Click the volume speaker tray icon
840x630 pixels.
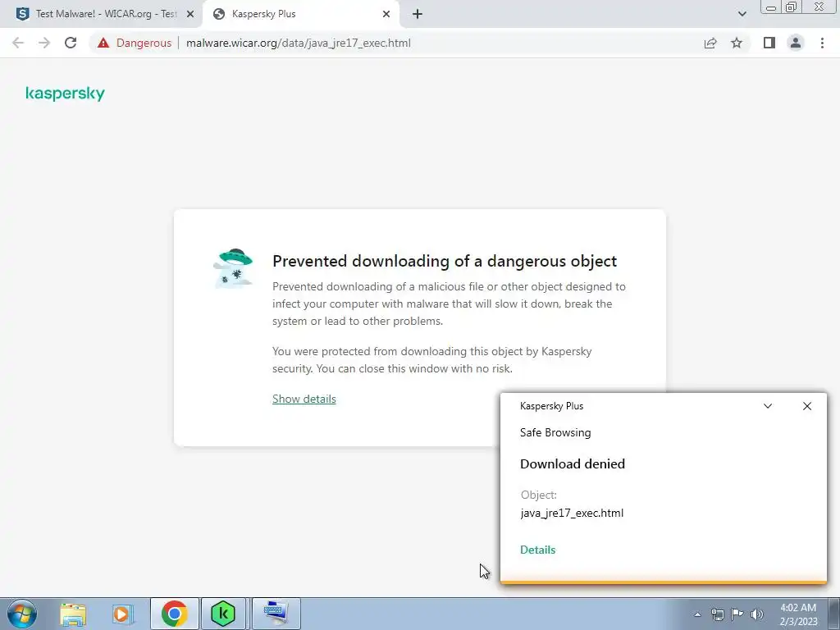pyautogui.click(x=757, y=614)
